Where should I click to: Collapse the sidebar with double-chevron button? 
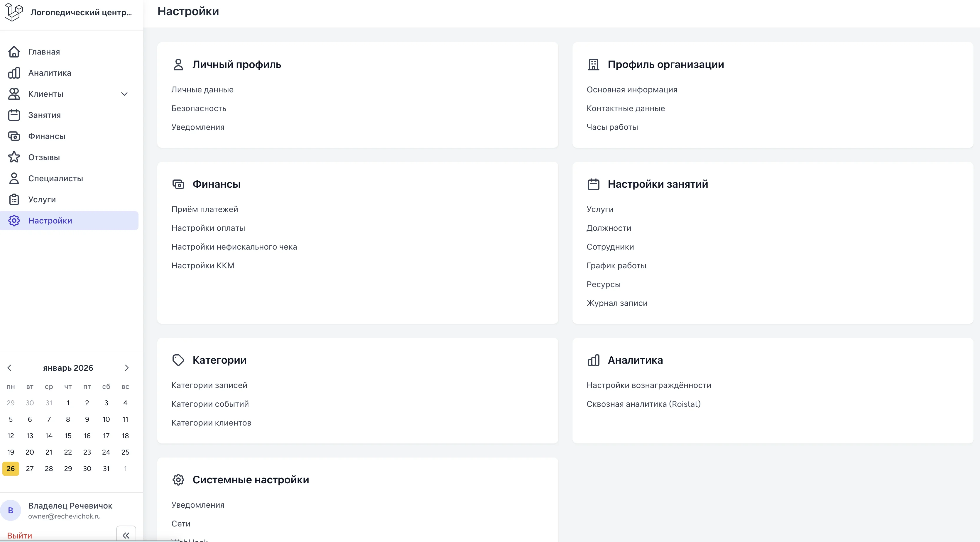[x=126, y=535]
